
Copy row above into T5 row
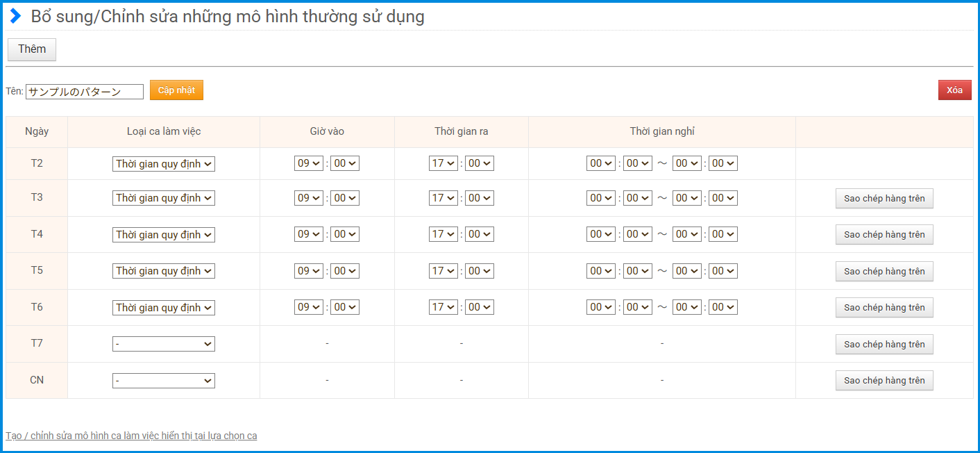884,271
